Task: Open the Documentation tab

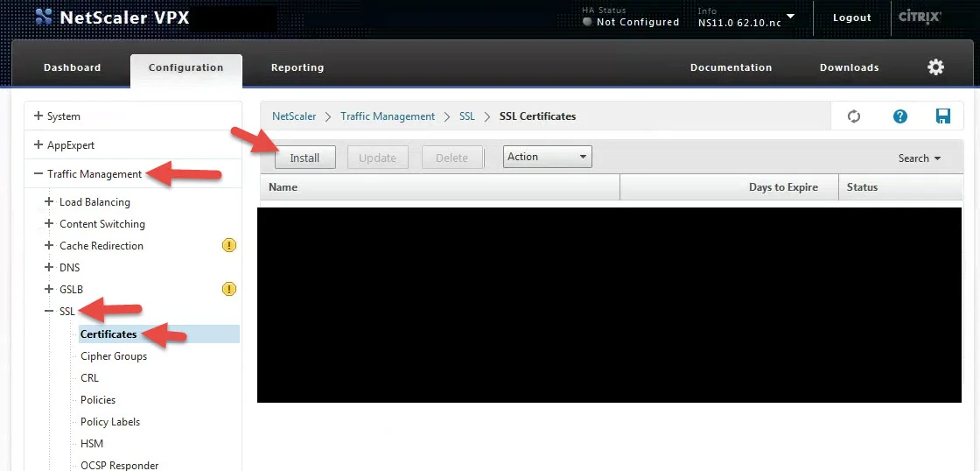Action: (x=731, y=67)
